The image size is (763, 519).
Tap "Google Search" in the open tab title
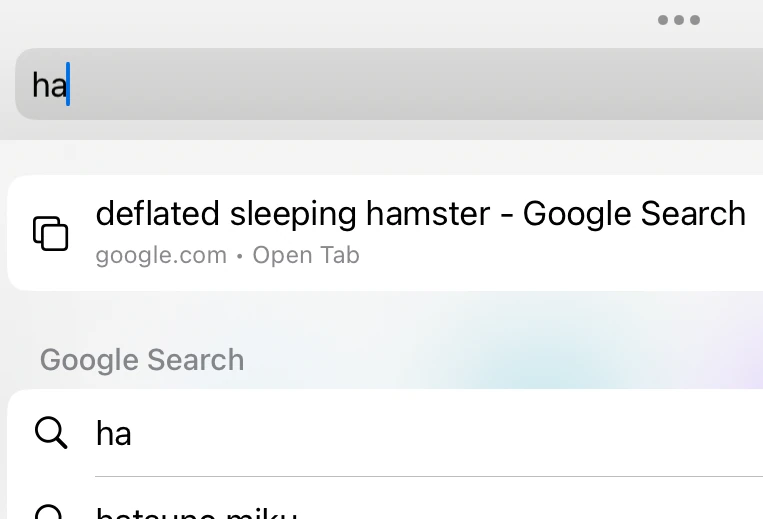click(634, 213)
